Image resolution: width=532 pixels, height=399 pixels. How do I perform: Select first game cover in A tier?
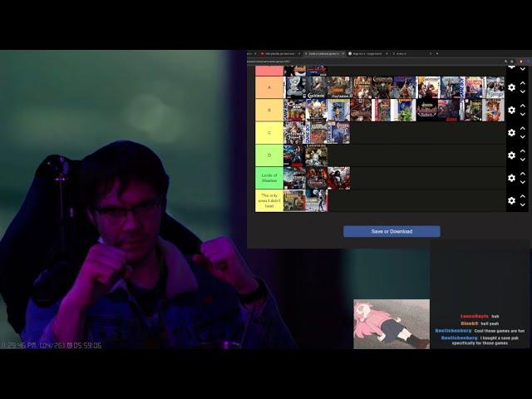point(294,87)
